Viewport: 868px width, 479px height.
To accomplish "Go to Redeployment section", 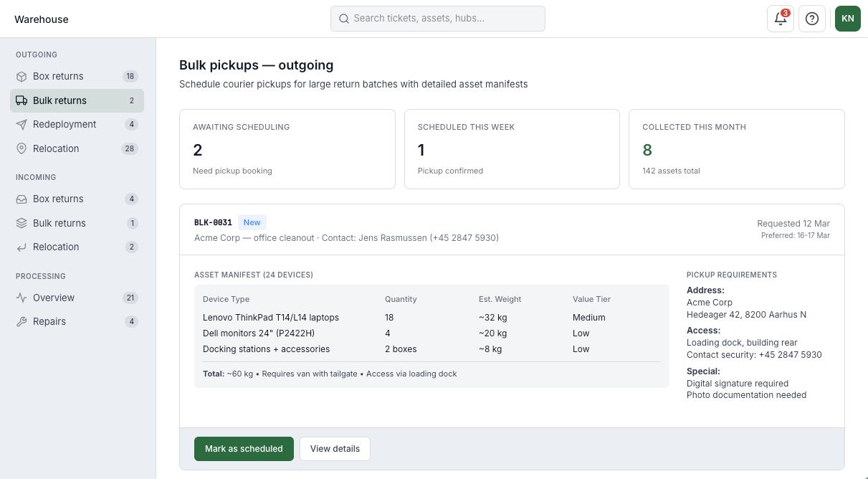I will (65, 124).
